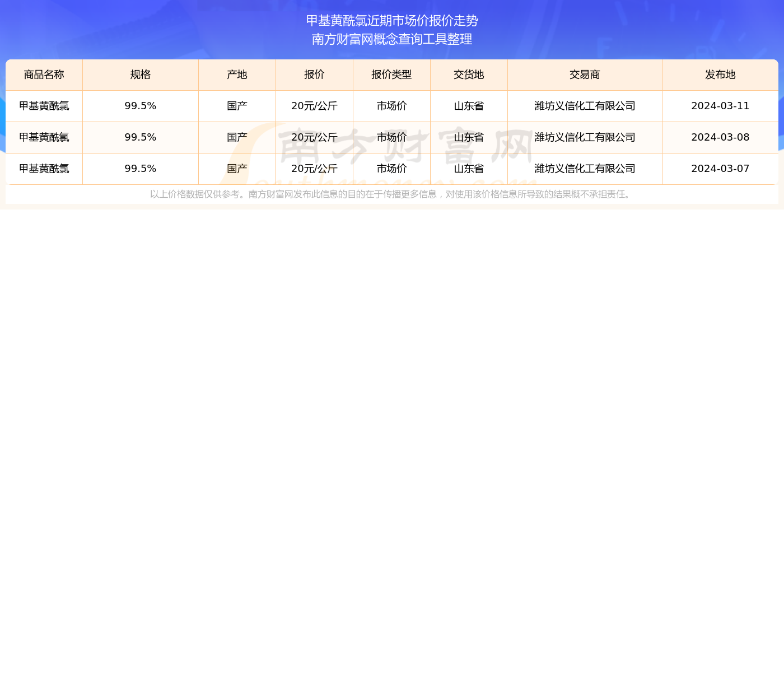Viewport: 784px width, 675px height.
Task: Click the disclaimer text below the table
Action: pyautogui.click(x=392, y=194)
